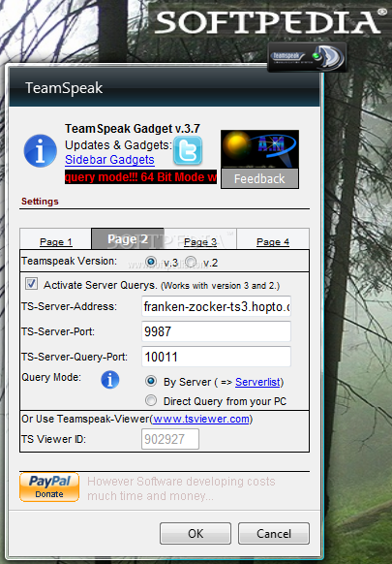
Task: Switch to the Page 1 tab
Action: point(56,241)
